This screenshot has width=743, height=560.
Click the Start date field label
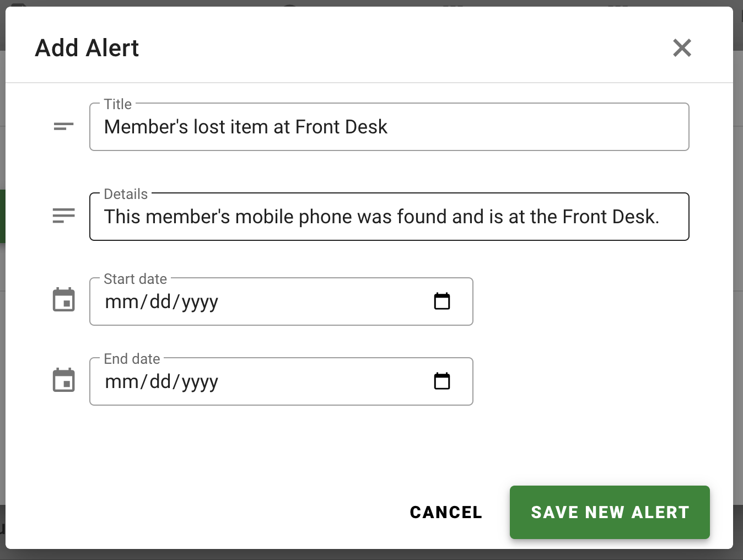(135, 279)
